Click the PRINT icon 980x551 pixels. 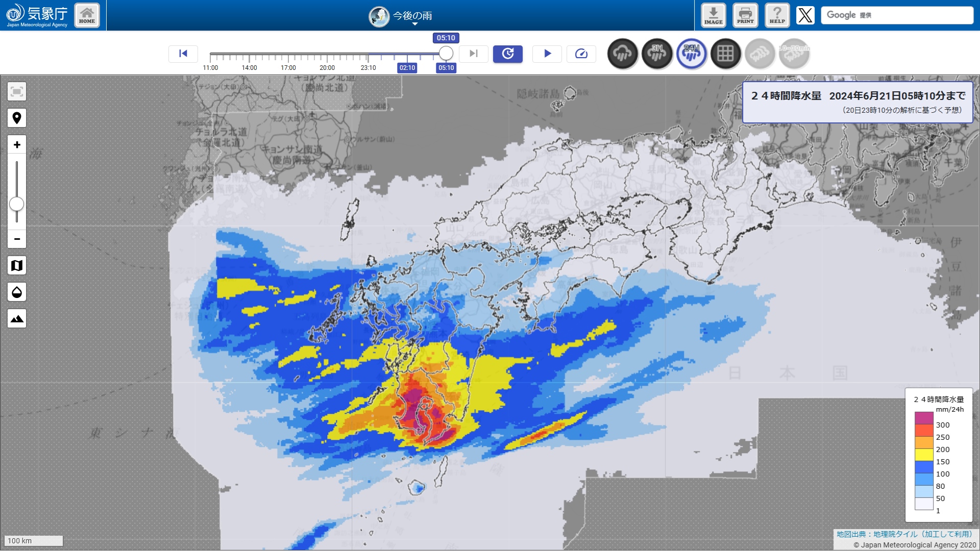click(x=745, y=15)
